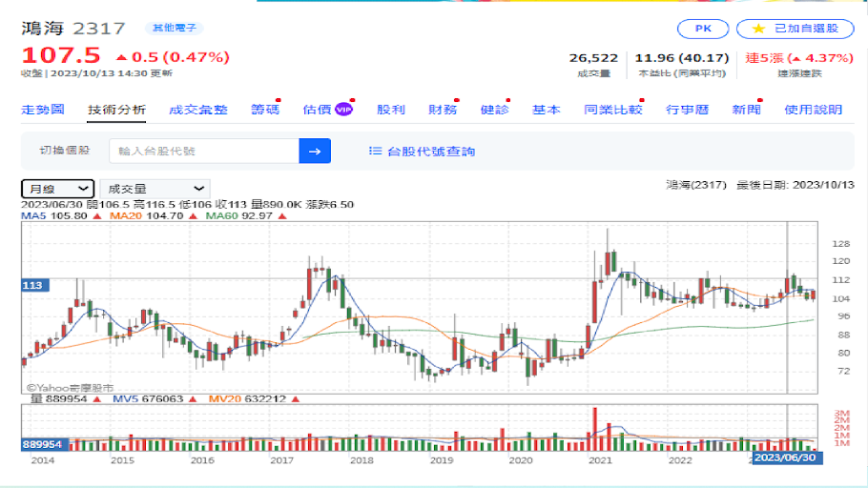The height and width of the screenshot is (488, 868).
Task: Open the 估價 tab
Action: coord(317,110)
